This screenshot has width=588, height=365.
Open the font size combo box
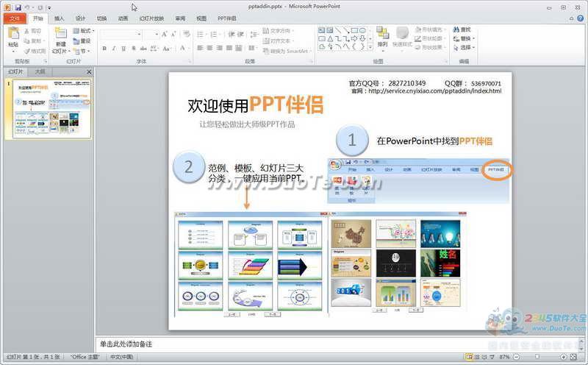click(x=152, y=35)
